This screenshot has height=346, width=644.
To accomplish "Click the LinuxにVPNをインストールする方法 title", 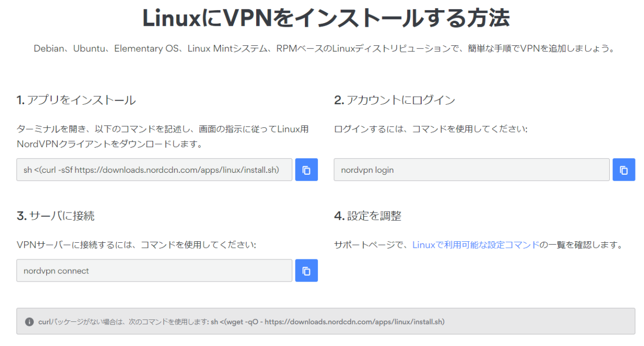I will pos(326,19).
